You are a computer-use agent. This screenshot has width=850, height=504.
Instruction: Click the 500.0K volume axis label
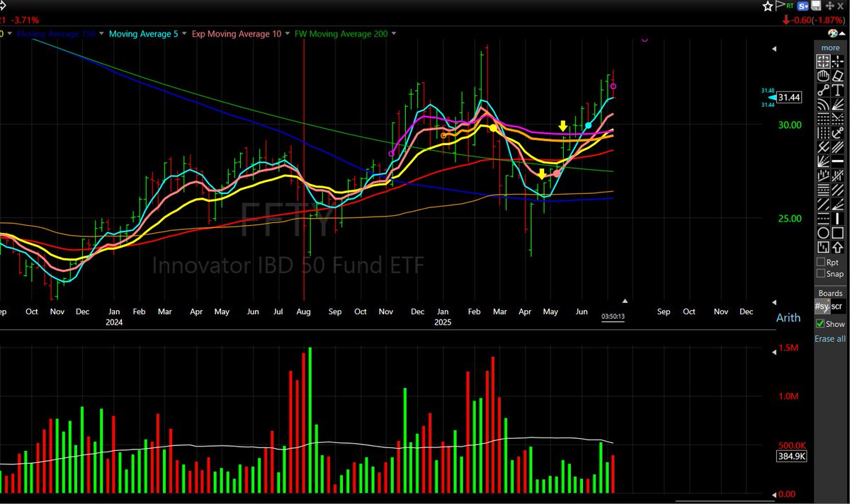(792, 445)
